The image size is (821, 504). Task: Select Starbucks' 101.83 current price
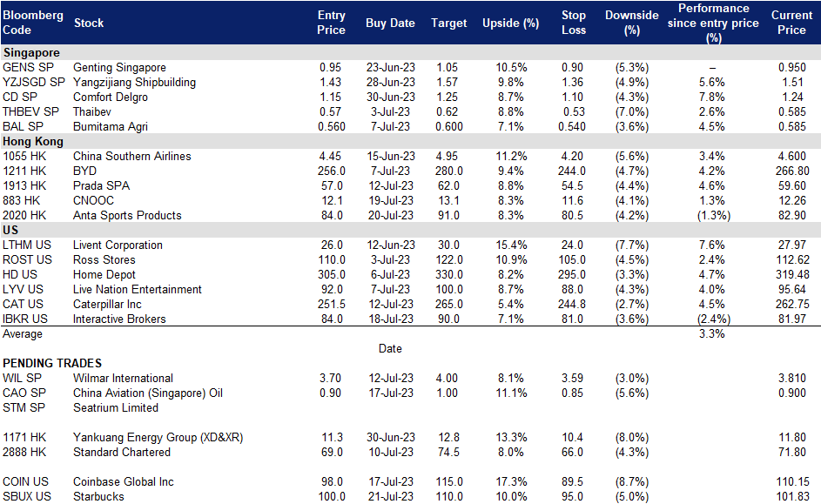click(x=792, y=496)
